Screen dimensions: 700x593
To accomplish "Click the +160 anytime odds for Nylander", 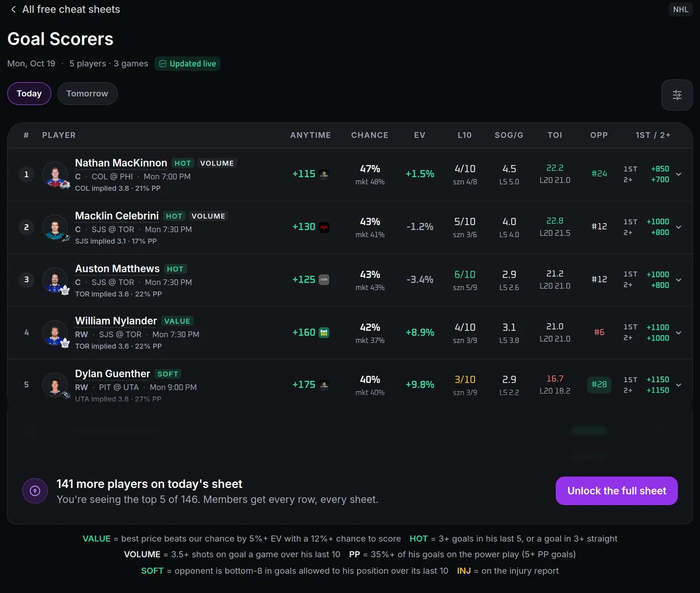I will [x=304, y=333].
